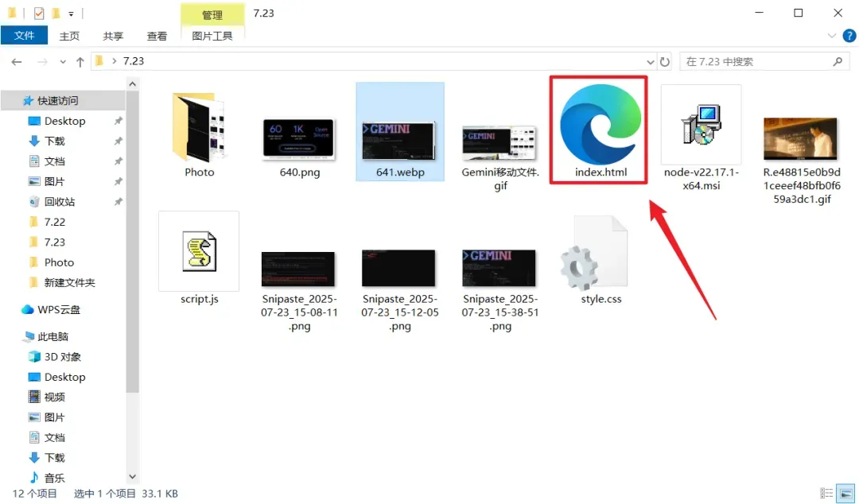Click navigation pane scroll up arrow
The height and width of the screenshot is (504, 859).
(x=132, y=83)
